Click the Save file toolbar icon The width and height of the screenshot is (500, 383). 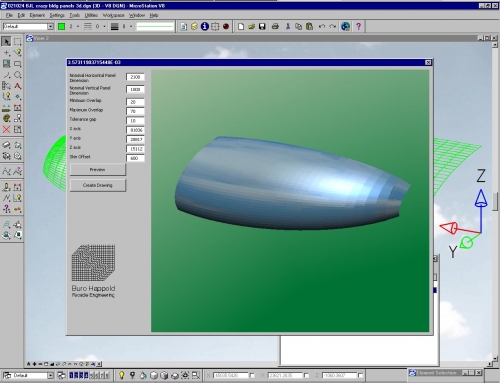(x=262, y=26)
